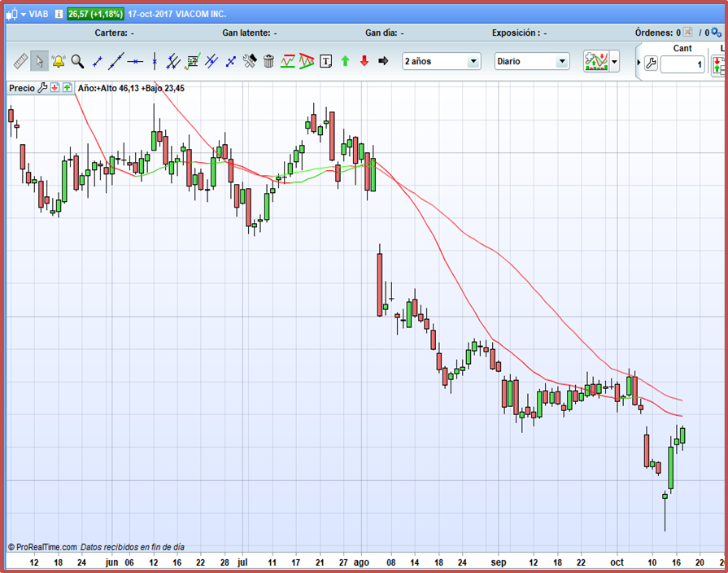Screen dimensions: 728x573
Task: Open the wrench and hammer object settings
Action: coord(250,61)
